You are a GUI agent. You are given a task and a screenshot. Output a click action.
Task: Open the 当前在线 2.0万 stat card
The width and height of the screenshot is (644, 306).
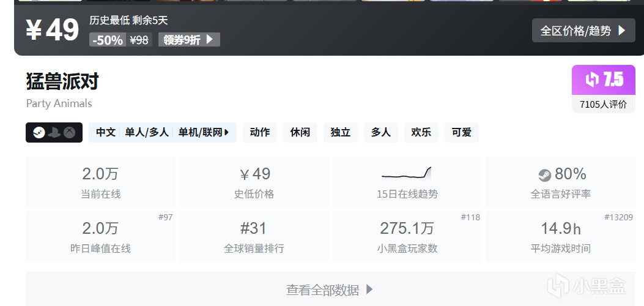point(100,182)
